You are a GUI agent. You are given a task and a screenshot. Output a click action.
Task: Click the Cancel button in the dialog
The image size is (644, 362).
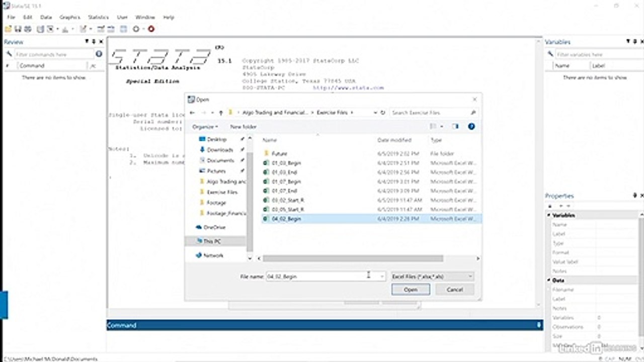pos(455,290)
